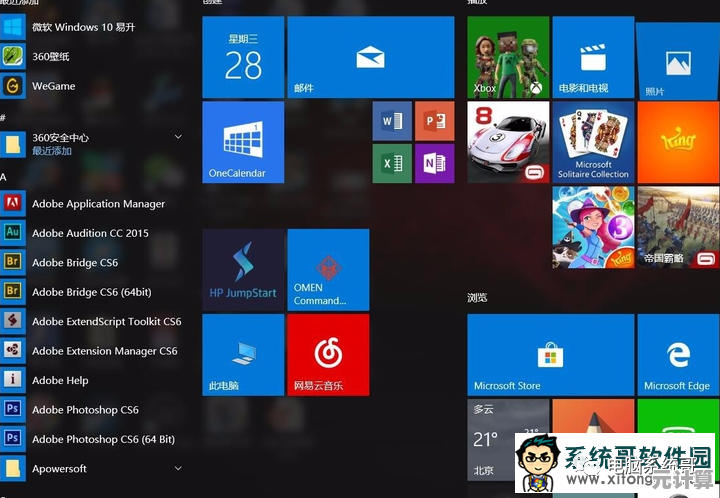Screen dimensions: 720x498
Task: Launch 360壁纸 from the app list
Action: pos(94,56)
